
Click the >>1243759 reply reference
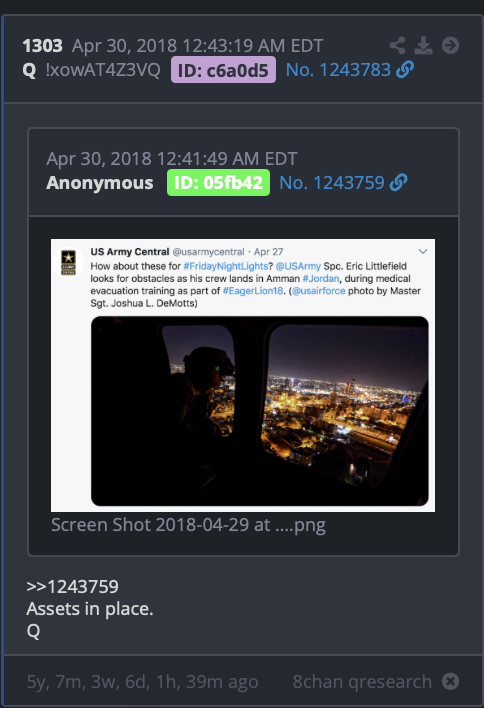[x=72, y=587]
